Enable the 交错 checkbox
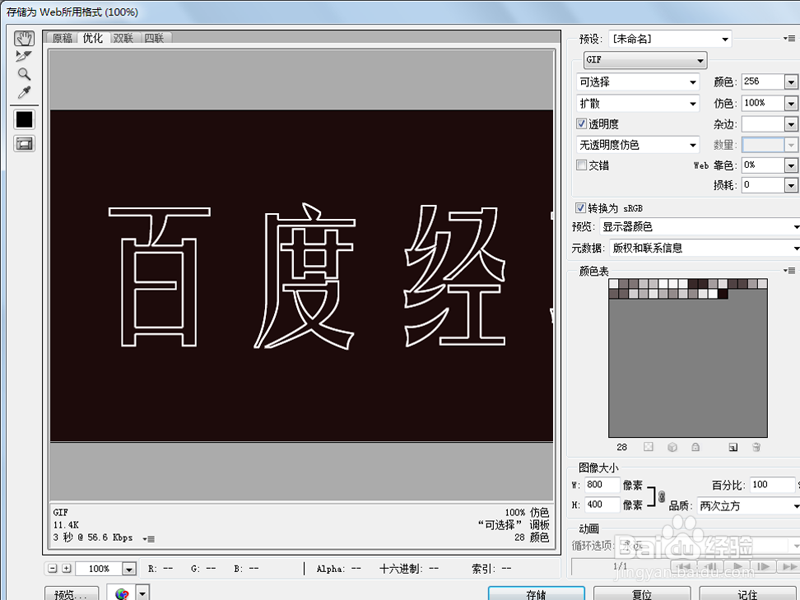This screenshot has height=600, width=800. point(581,165)
